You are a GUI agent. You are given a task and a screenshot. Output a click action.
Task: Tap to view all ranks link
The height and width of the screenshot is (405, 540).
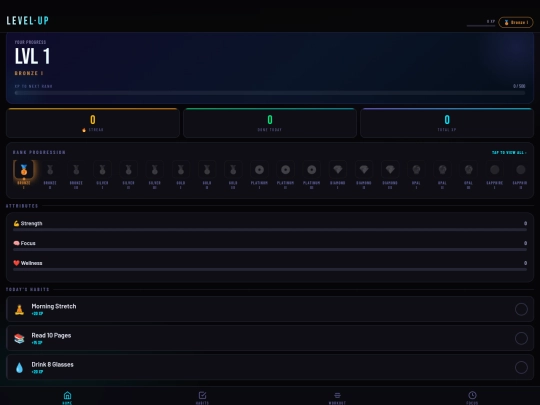coord(509,153)
